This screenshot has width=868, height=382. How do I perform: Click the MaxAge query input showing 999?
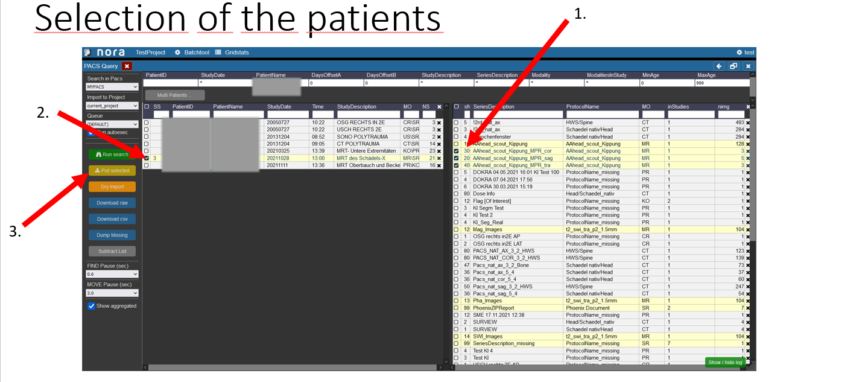point(721,83)
